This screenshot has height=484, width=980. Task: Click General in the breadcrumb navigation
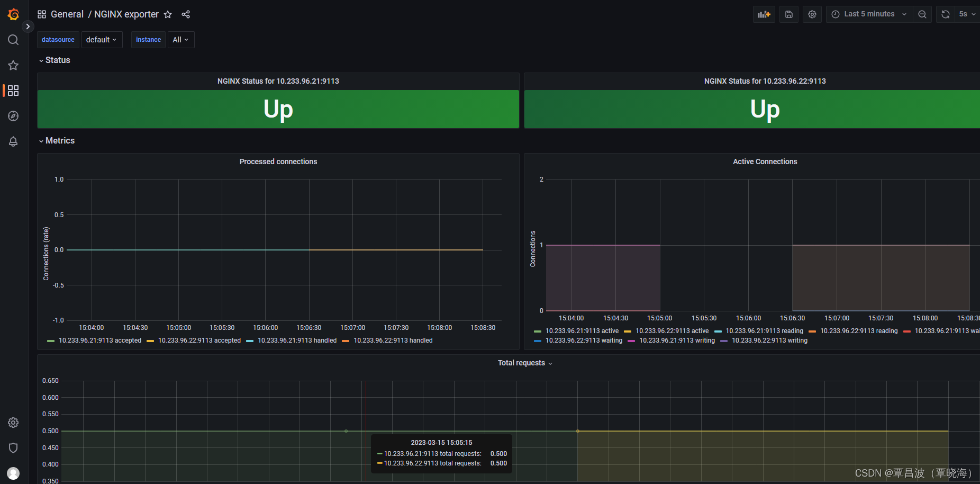(67, 14)
